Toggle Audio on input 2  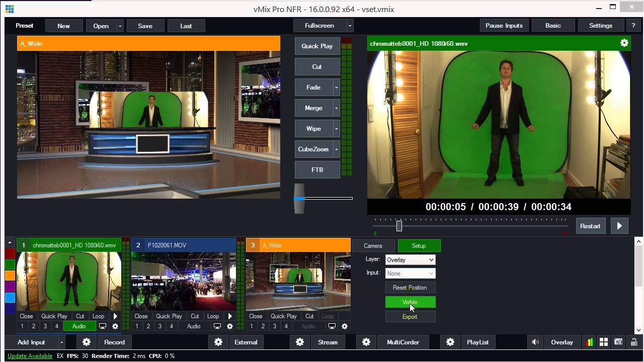click(194, 326)
